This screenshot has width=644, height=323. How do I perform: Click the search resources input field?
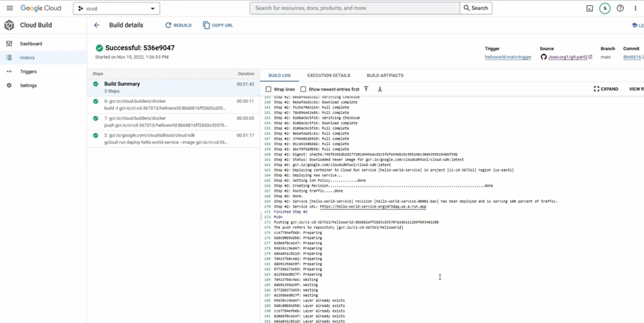tap(355, 8)
